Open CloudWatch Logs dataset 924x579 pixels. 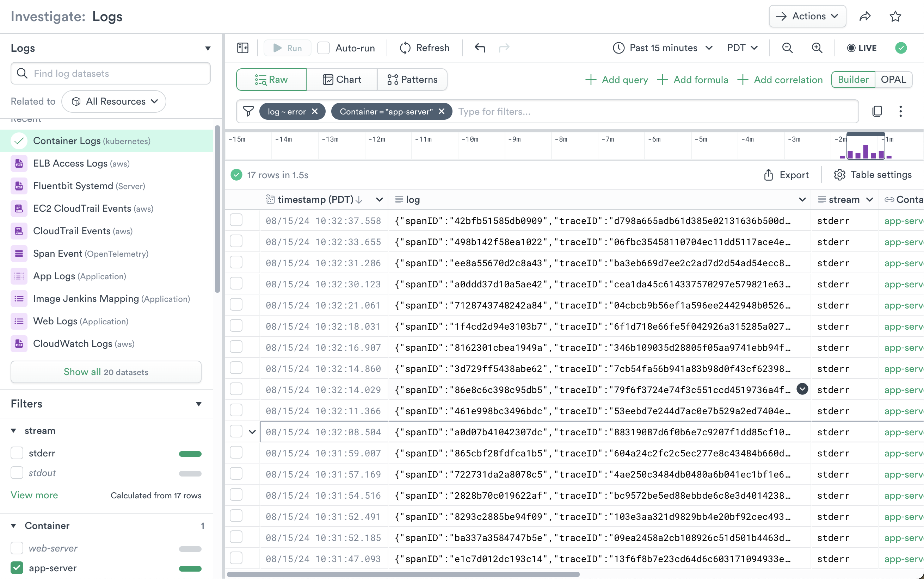pyautogui.click(x=106, y=344)
